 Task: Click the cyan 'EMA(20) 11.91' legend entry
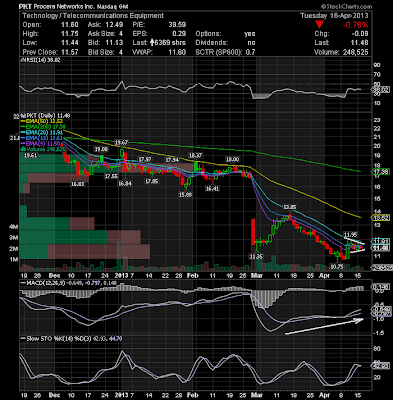pyautogui.click(x=43, y=133)
